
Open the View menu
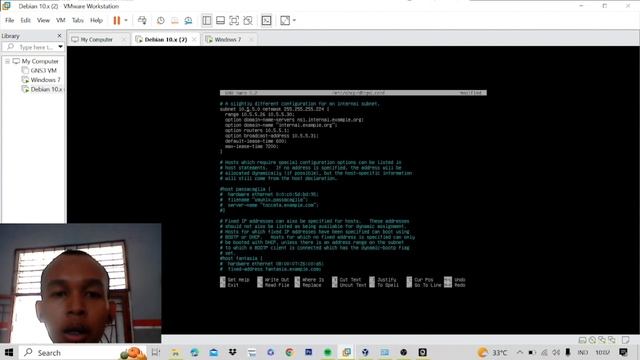(43, 20)
